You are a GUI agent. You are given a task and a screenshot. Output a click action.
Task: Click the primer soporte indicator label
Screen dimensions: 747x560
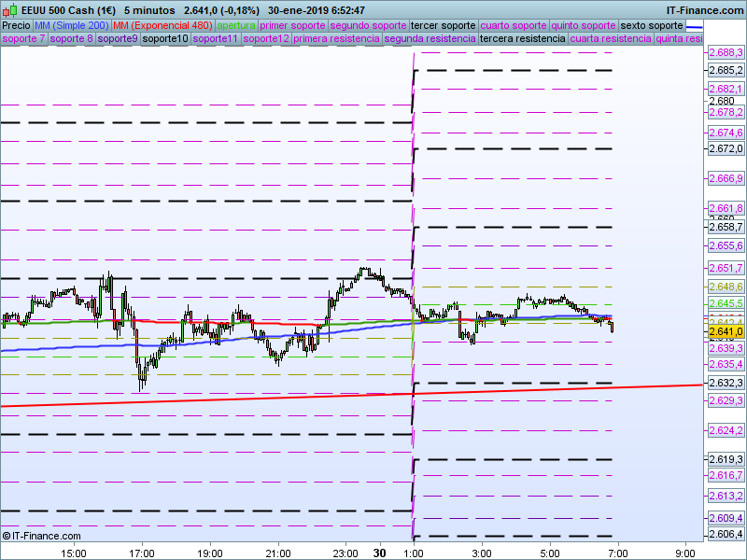pyautogui.click(x=292, y=25)
